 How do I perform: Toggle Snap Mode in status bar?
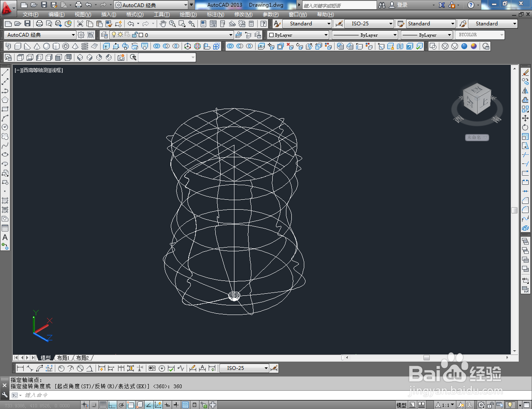94,405
